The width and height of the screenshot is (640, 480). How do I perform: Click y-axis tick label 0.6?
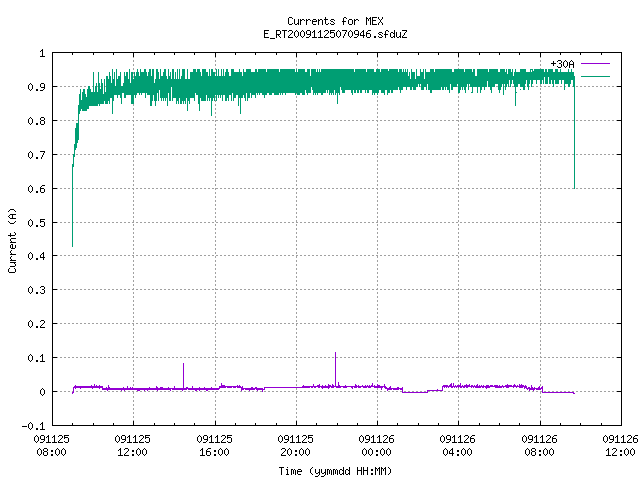pyautogui.click(x=36, y=189)
